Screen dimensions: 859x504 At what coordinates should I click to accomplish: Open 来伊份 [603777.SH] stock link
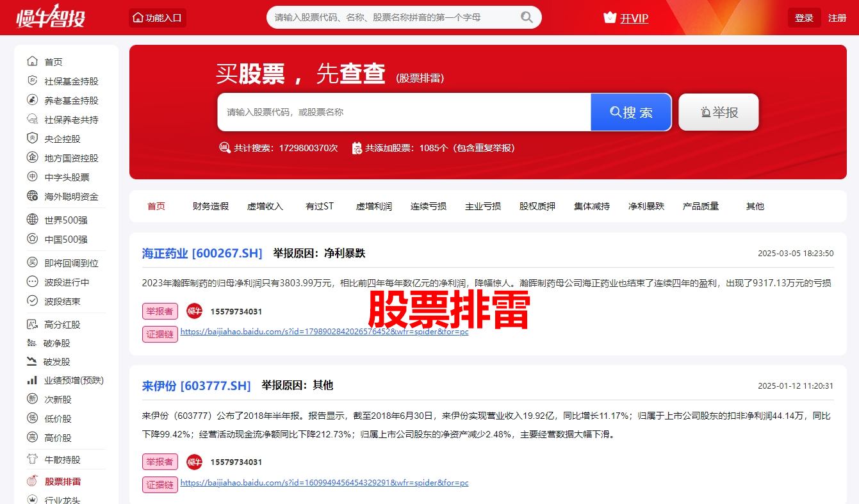(197, 386)
